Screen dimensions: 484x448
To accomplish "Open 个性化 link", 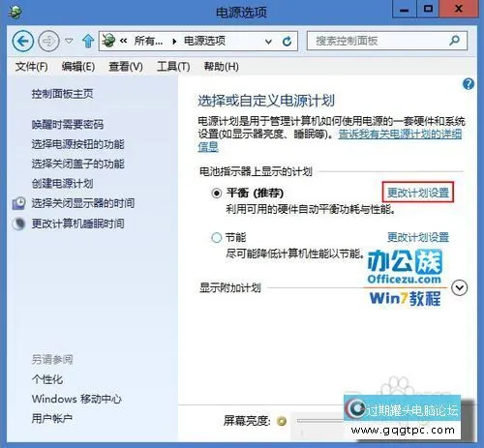I will [x=47, y=379].
